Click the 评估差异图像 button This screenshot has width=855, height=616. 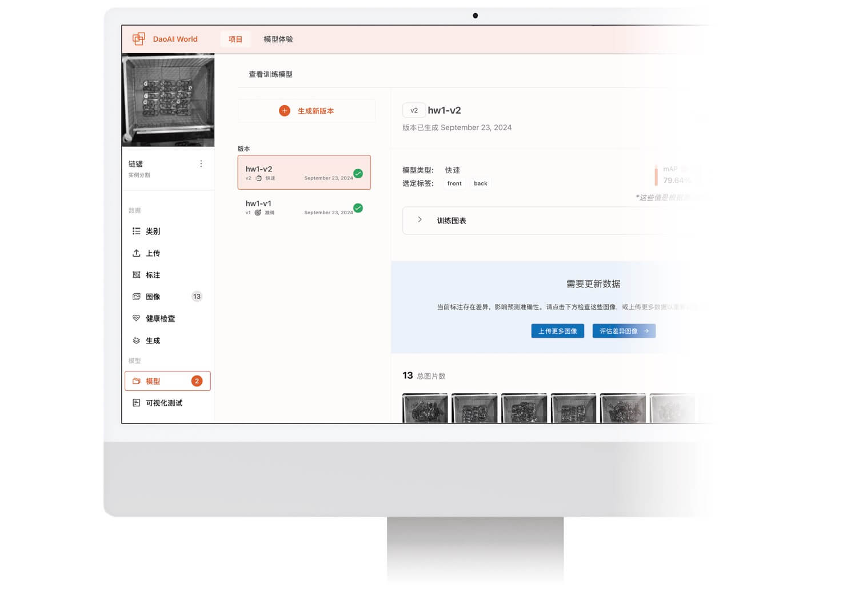tap(624, 331)
